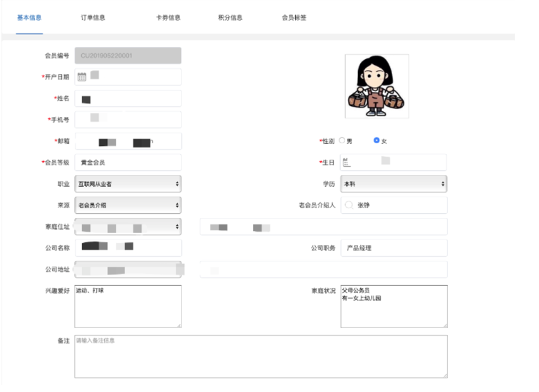The image size is (539, 392).
Task: Click into the 公司名称 input field
Action: [128, 248]
